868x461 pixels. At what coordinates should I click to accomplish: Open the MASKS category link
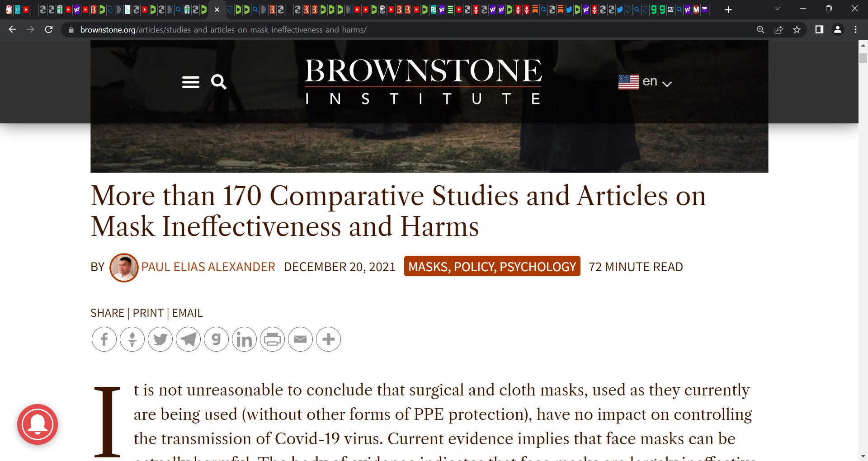point(429,267)
